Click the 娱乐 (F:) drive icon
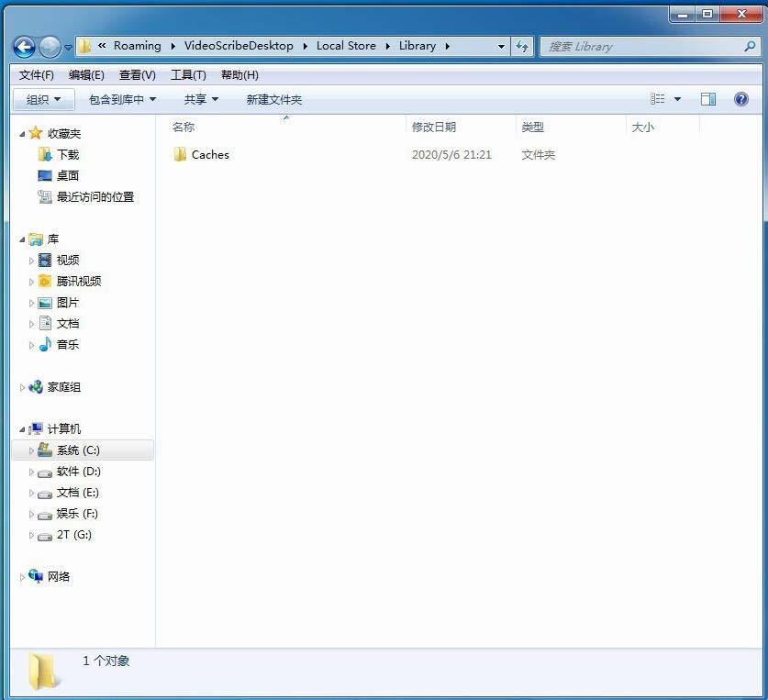 (45, 515)
